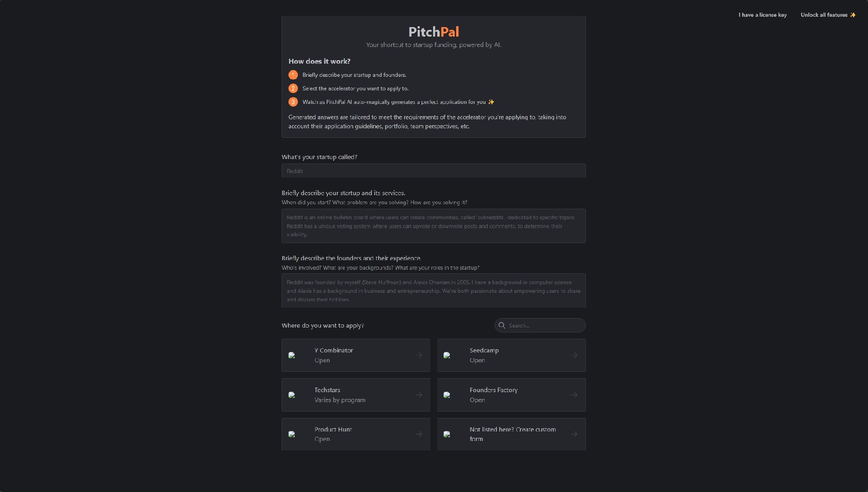868x492 pixels.
Task: Click the arrow on the Techstars card
Action: click(x=419, y=395)
